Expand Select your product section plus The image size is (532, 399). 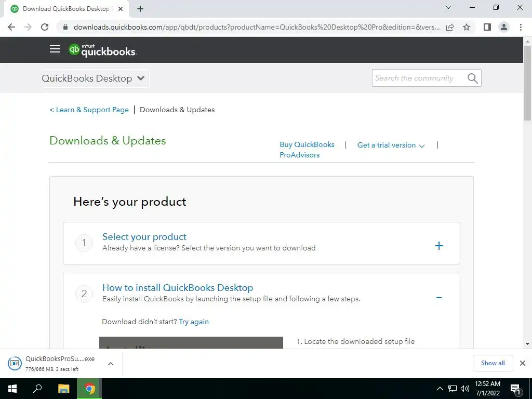[x=439, y=246]
